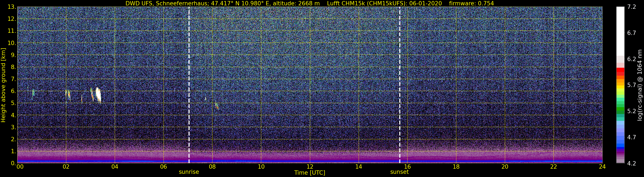This screenshot has width=644, height=177.
Task: Click the height axis tick '1.'
Action: pos(13,151)
